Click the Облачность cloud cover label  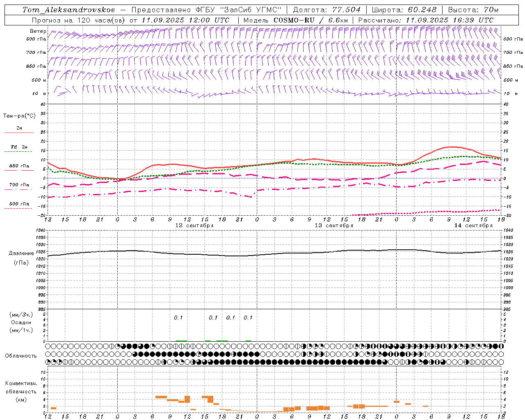21,356
